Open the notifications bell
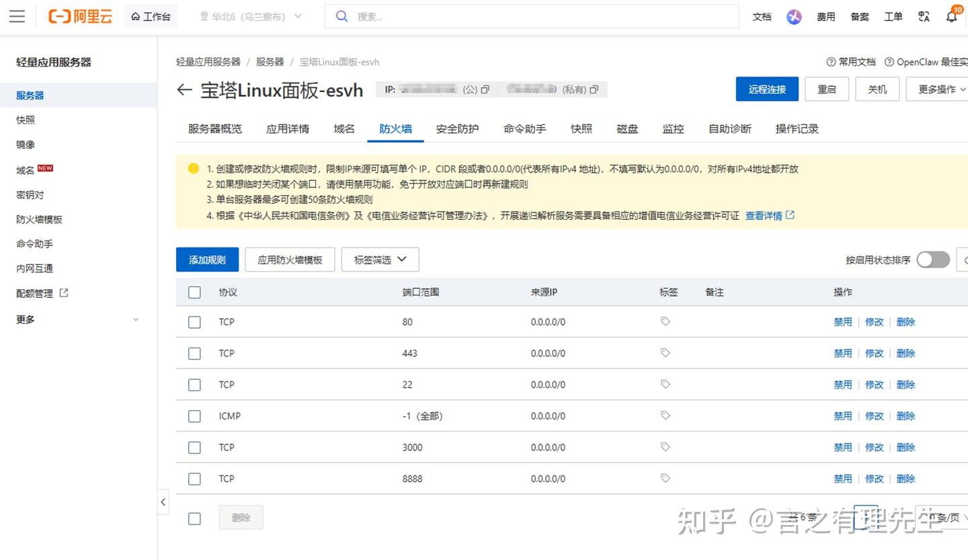Image resolution: width=968 pixels, height=560 pixels. point(952,17)
